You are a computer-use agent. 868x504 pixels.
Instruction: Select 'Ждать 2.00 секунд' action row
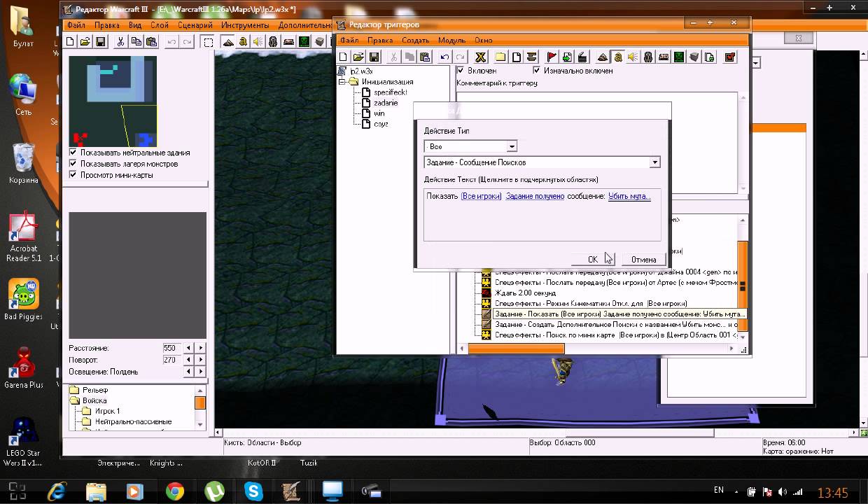coord(525,293)
